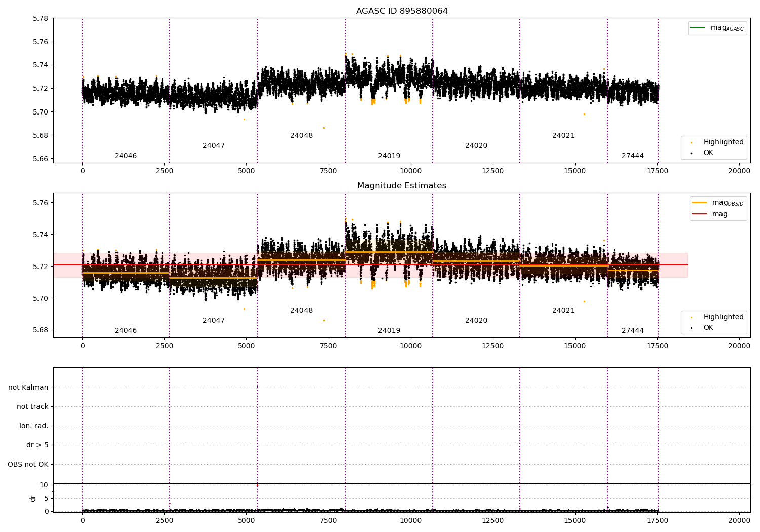This screenshot has height=532, width=760.
Task: Select the mag OBSID legend entry
Action: pyautogui.click(x=718, y=203)
